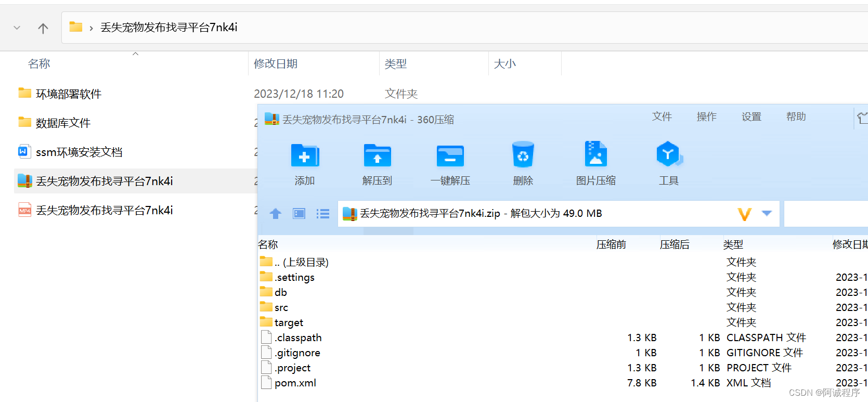Image resolution: width=868 pixels, height=402 pixels.
Task: Click the search box right of archive path
Action: pos(826,214)
